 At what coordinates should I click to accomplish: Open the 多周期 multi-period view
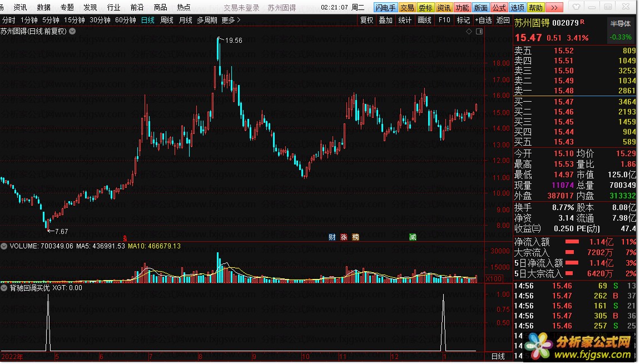(207, 20)
